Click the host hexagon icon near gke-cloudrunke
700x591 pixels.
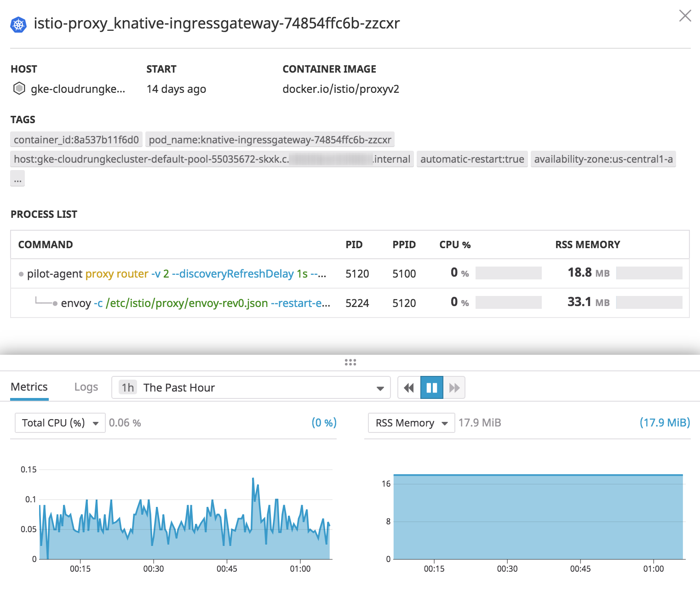pos(19,89)
